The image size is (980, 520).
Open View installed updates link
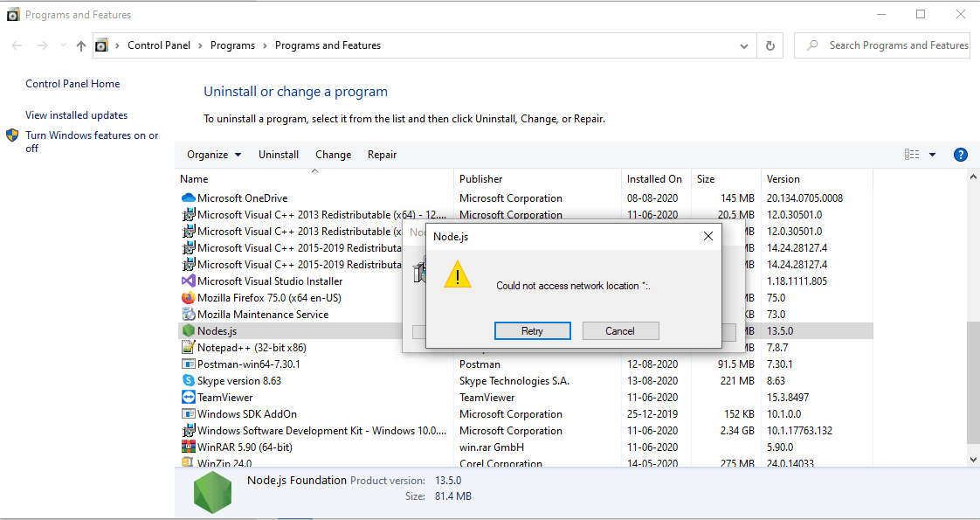76,115
